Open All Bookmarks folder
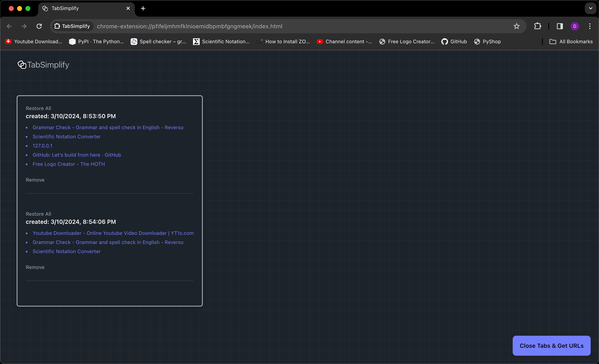 tap(571, 42)
